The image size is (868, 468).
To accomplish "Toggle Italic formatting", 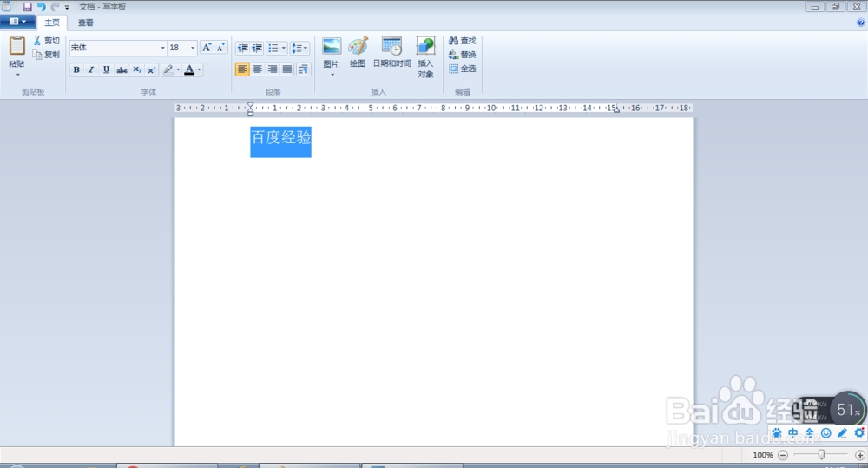I will click(x=91, y=69).
